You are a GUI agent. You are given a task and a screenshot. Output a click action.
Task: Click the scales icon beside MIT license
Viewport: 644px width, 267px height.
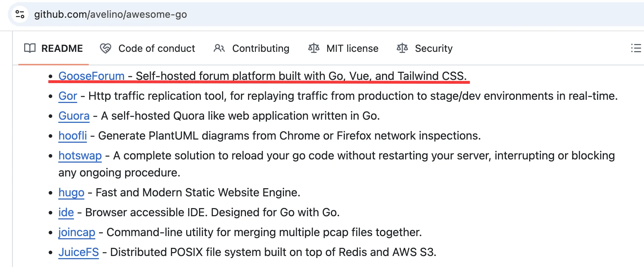point(314,48)
